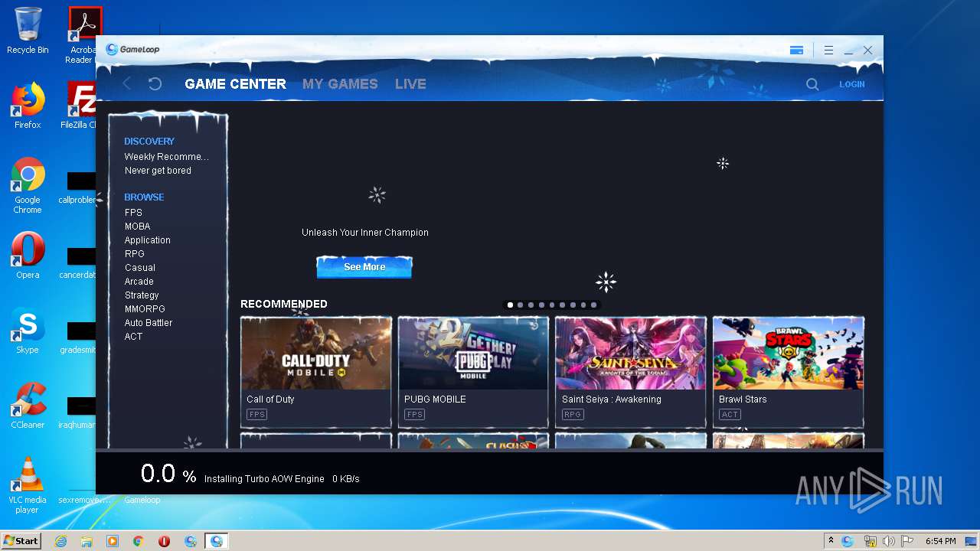Click the GameLoop logo in title bar
Image resolution: width=980 pixels, height=551 pixels.
[133, 50]
